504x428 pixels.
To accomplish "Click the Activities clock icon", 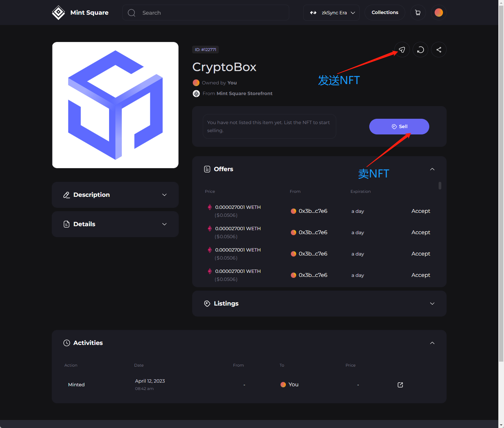I will [67, 343].
